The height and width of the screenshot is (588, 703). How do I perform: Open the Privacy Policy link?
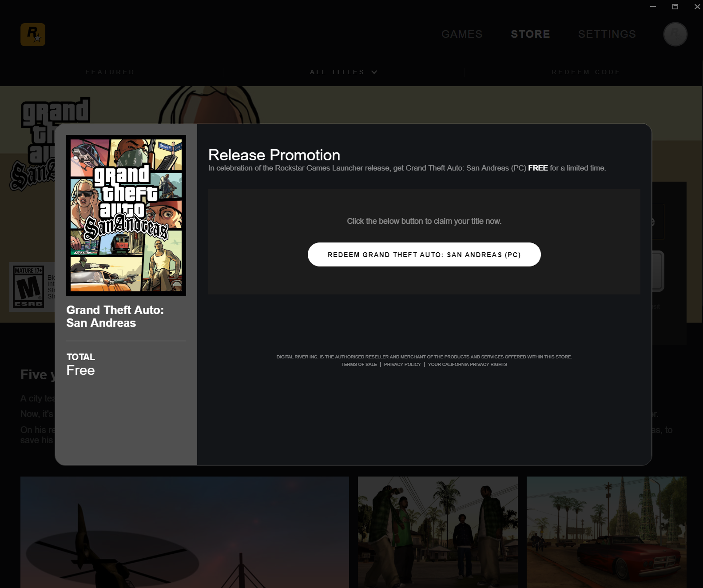[x=402, y=365]
